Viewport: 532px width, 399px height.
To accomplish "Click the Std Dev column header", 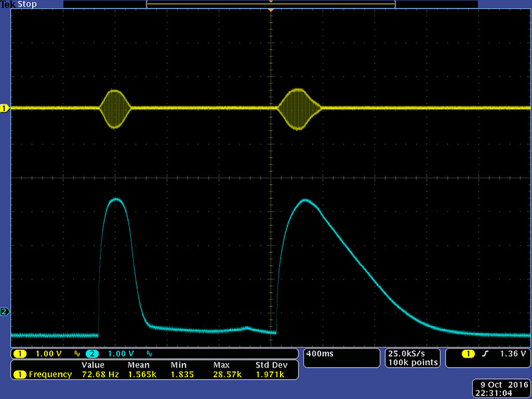I will click(271, 365).
